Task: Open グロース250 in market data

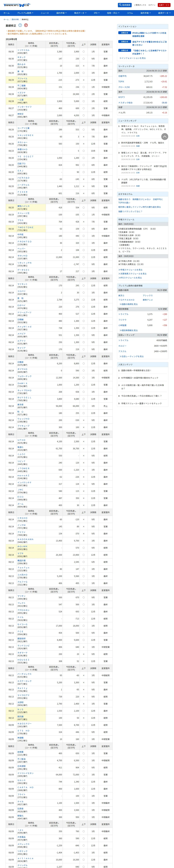Action: pos(124,87)
